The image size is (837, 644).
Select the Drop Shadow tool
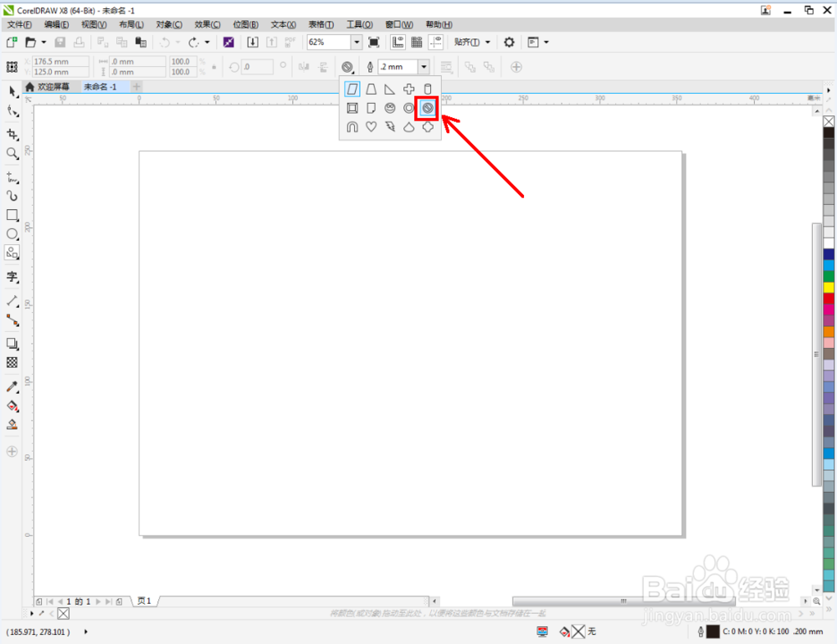(x=13, y=344)
